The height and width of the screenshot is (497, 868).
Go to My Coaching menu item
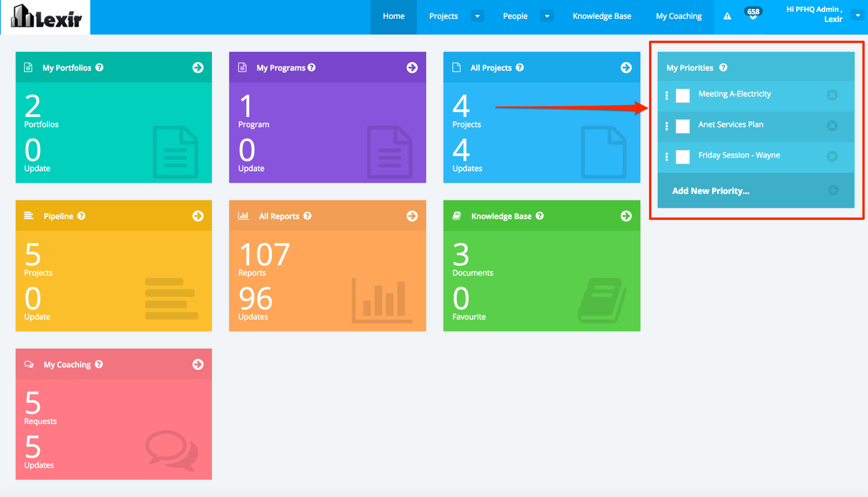click(678, 16)
